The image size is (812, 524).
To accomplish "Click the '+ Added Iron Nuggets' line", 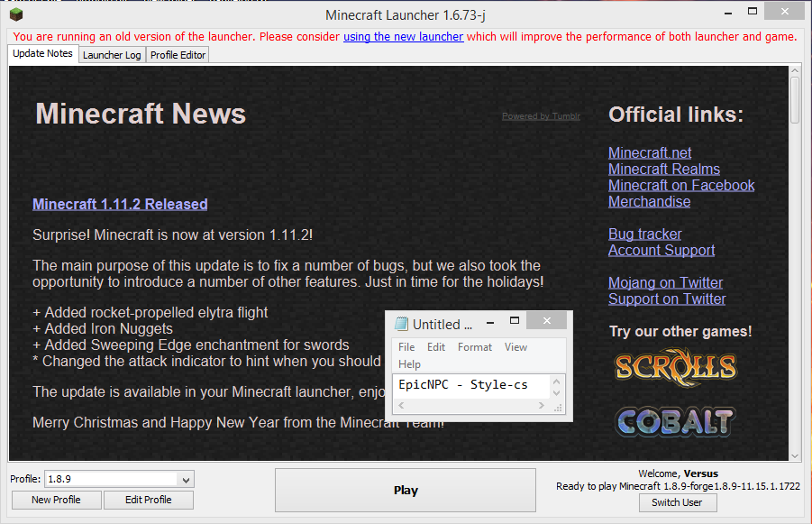I will tap(103, 328).
